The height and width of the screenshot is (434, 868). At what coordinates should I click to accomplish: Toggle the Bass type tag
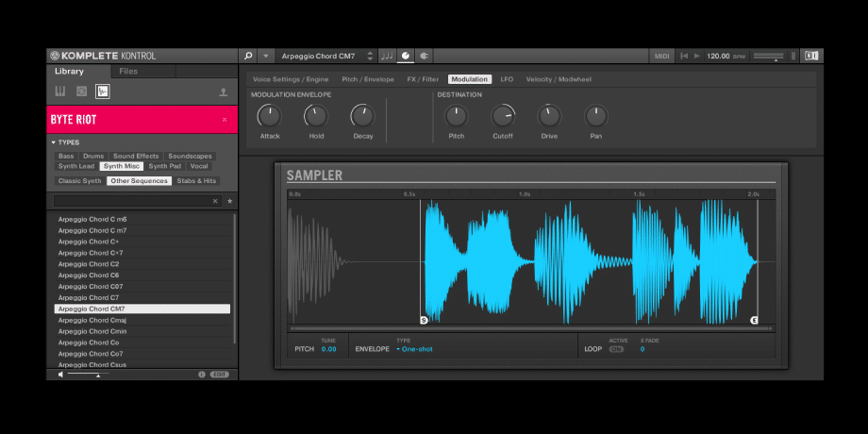[x=66, y=156]
